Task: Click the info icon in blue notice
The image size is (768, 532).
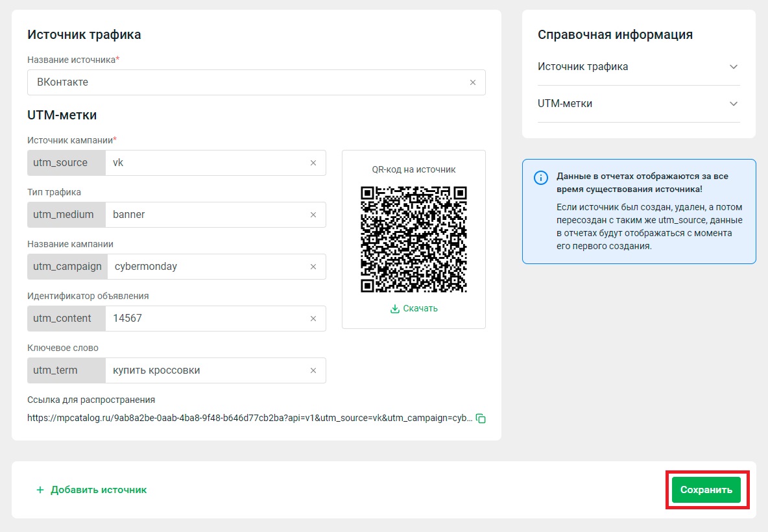Action: (540, 177)
